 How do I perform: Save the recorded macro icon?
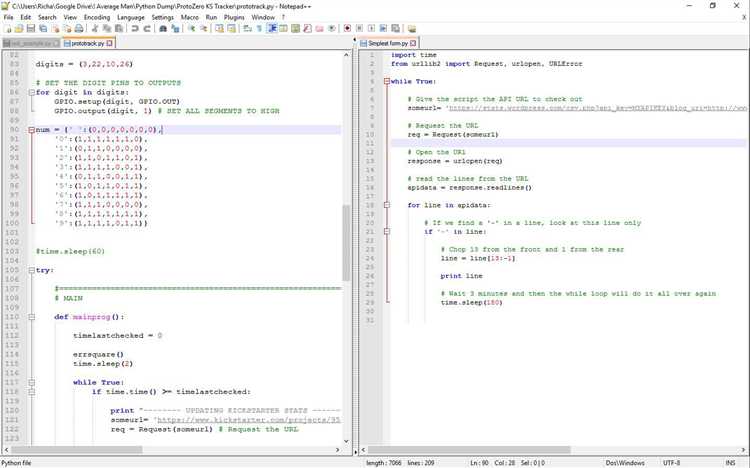pyautogui.click(x=396, y=29)
